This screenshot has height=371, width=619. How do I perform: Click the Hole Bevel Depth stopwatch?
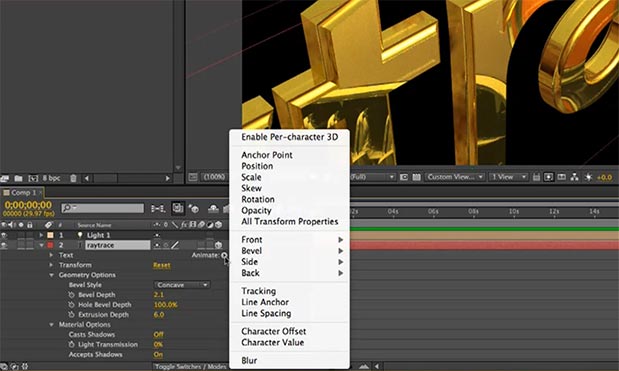(x=71, y=305)
